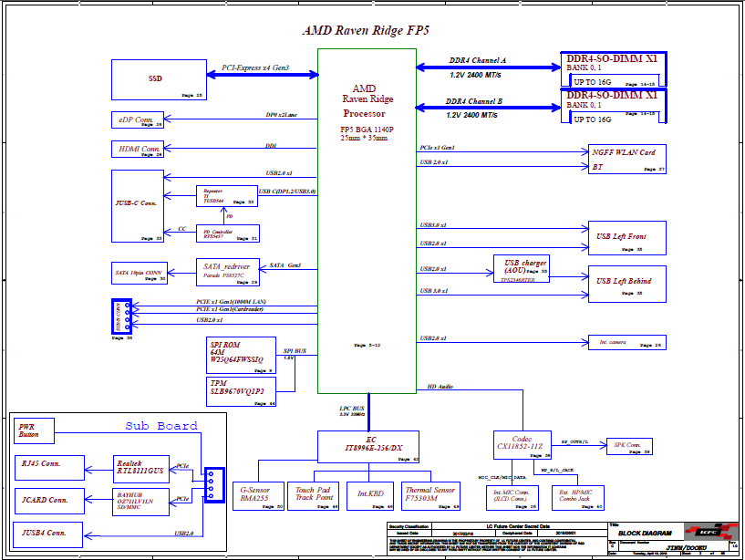
Task: Click the SSD block
Action: click(160, 80)
